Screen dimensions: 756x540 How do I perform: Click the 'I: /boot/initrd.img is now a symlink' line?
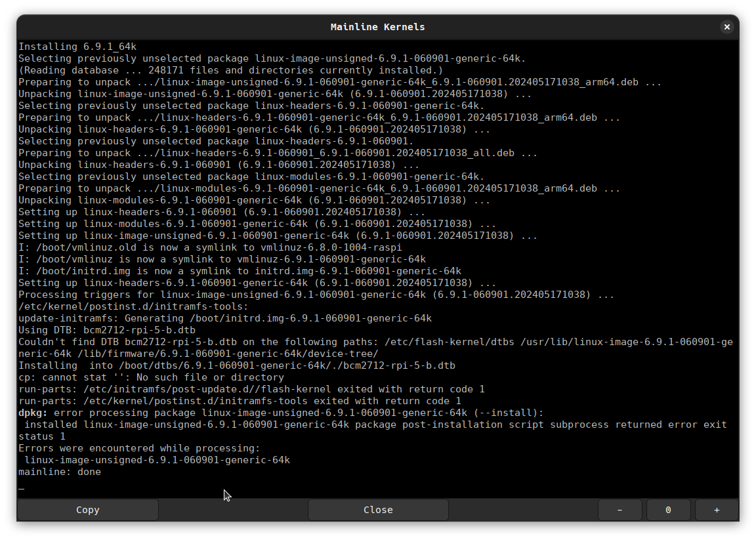(240, 271)
